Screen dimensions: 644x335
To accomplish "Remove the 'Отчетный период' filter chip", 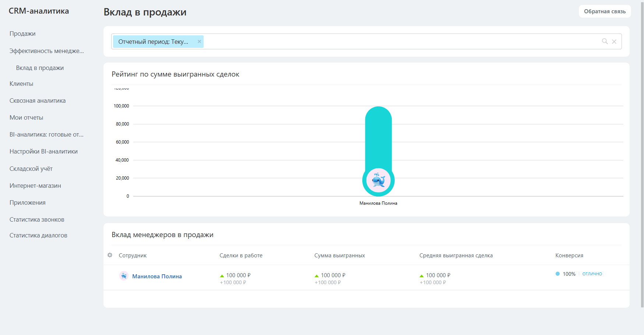I will 199,42.
